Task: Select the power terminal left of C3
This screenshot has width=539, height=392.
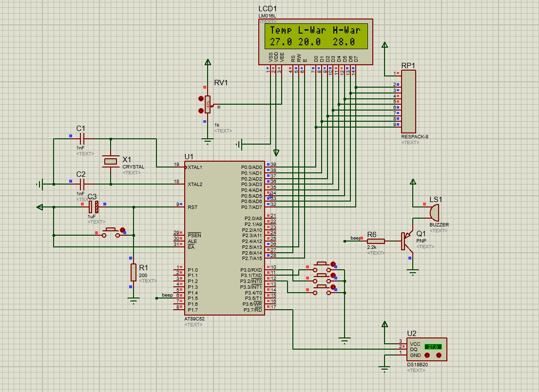Action: pos(40,207)
